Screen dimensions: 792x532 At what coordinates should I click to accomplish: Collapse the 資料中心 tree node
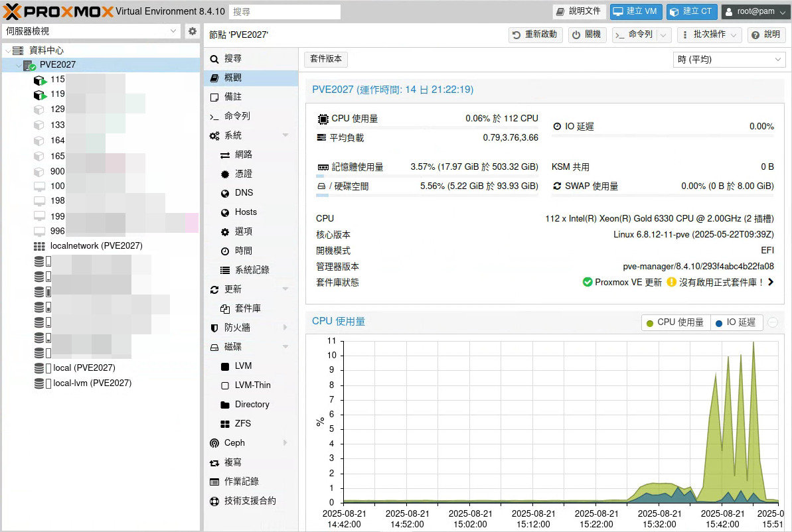pos(7,50)
